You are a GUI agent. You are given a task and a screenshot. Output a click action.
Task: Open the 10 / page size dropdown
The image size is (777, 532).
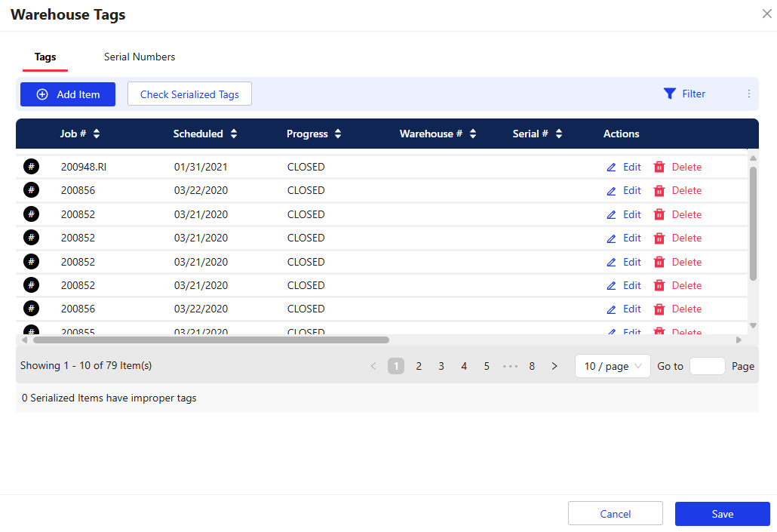[613, 366]
